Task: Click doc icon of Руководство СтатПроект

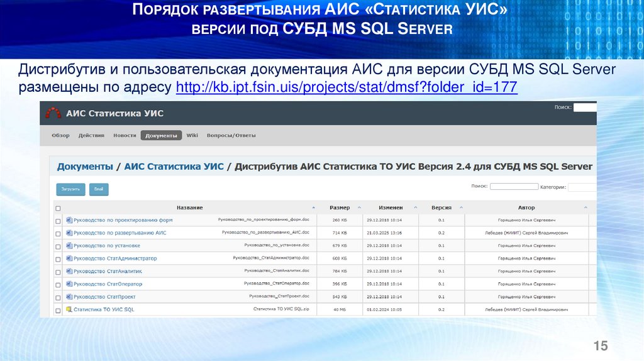Action: [69, 296]
